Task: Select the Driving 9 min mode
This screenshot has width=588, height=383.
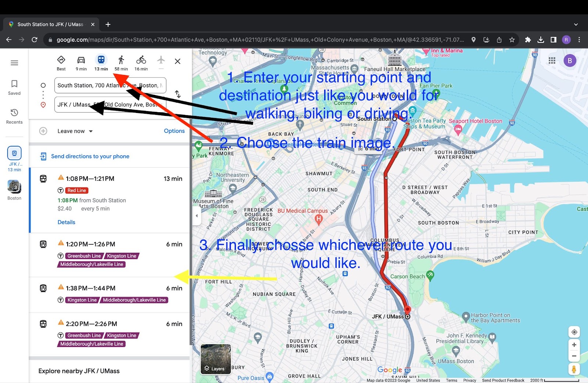Action: coord(81,63)
